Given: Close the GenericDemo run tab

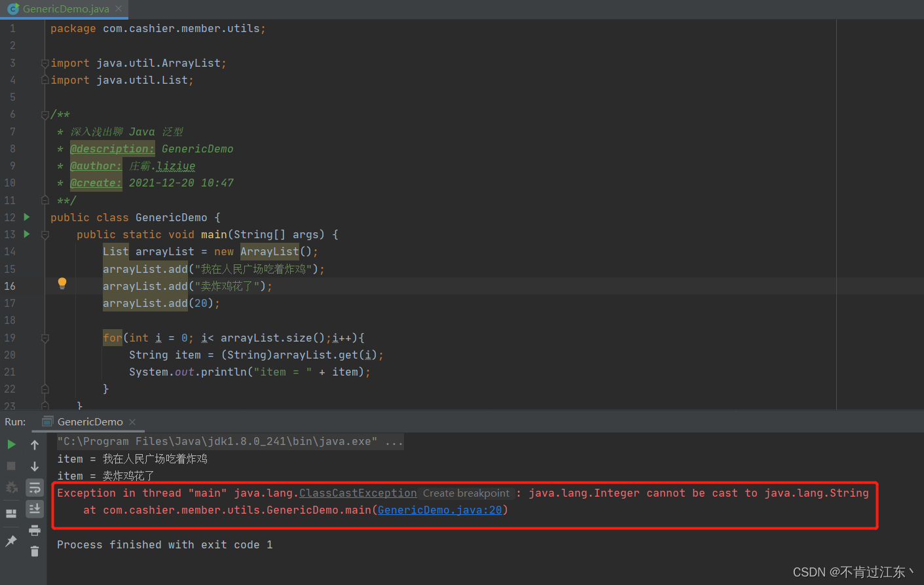Looking at the screenshot, I should [132, 422].
